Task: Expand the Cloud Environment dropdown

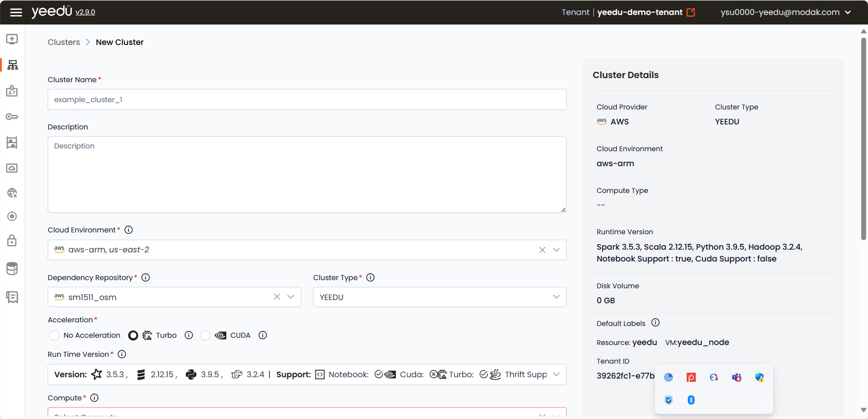Action: 556,250
